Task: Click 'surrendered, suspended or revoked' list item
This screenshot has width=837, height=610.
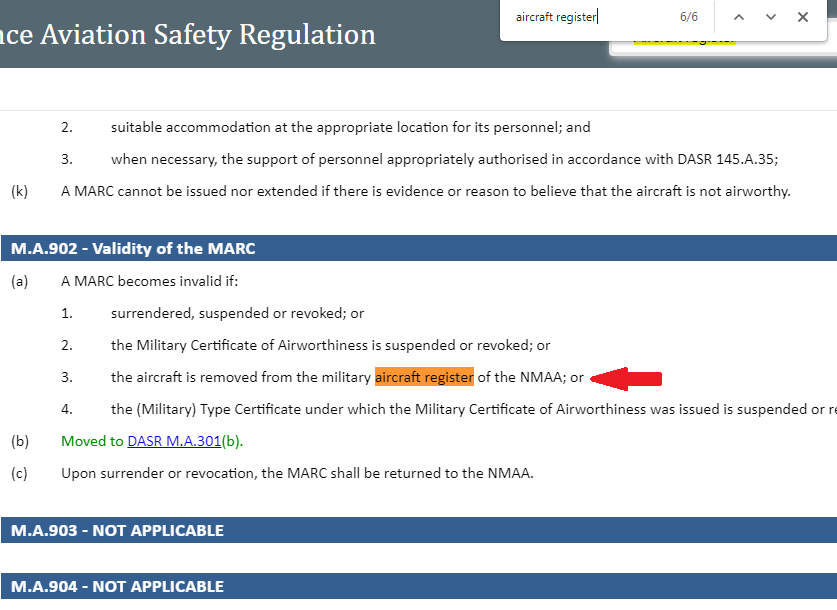Action: [237, 313]
